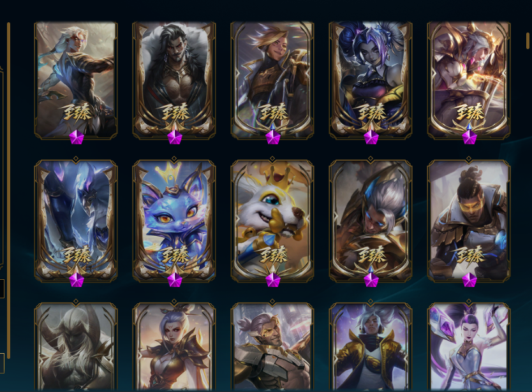Click purple gem under fur-collar man card
Viewport: 532px width, 392px height.
(x=174, y=137)
